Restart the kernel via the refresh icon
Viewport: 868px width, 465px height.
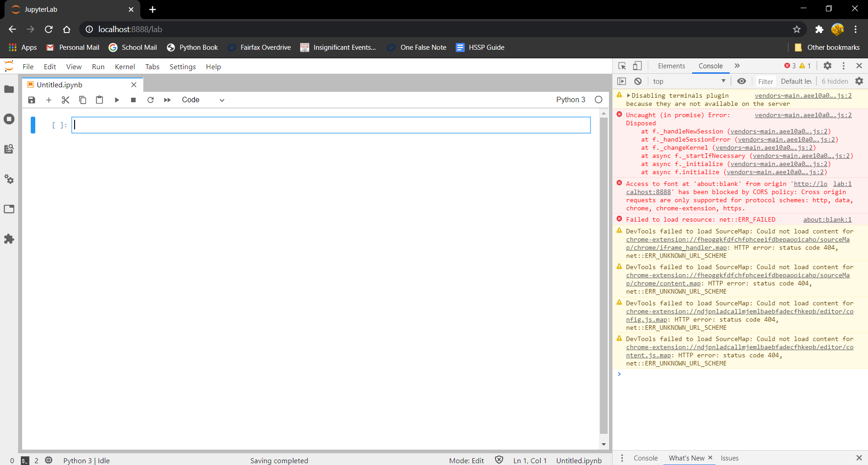coord(150,100)
